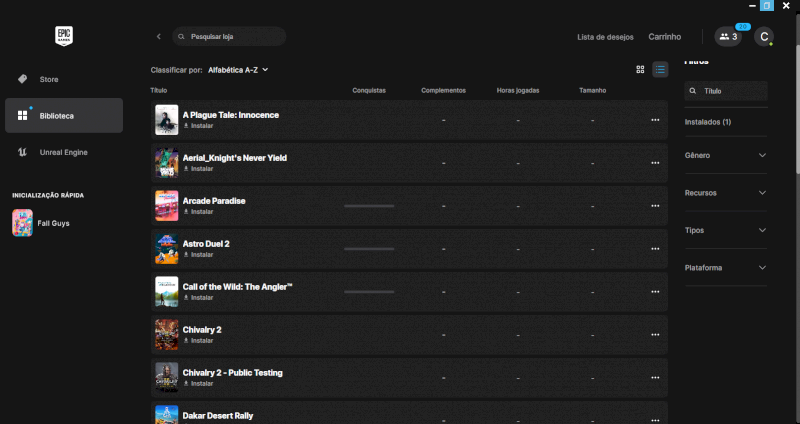This screenshot has height=424, width=800.
Task: Select the Chivalry 2 title text
Action: (x=202, y=330)
